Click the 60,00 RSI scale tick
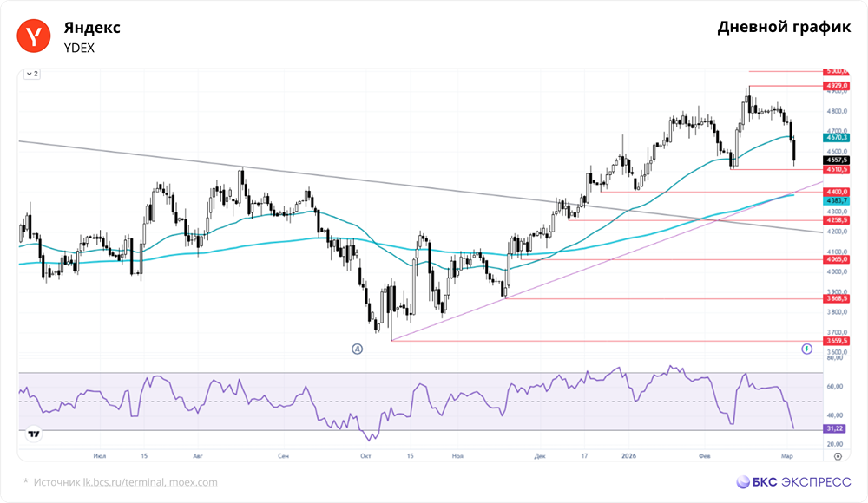The height and width of the screenshot is (503, 868). pyautogui.click(x=835, y=387)
